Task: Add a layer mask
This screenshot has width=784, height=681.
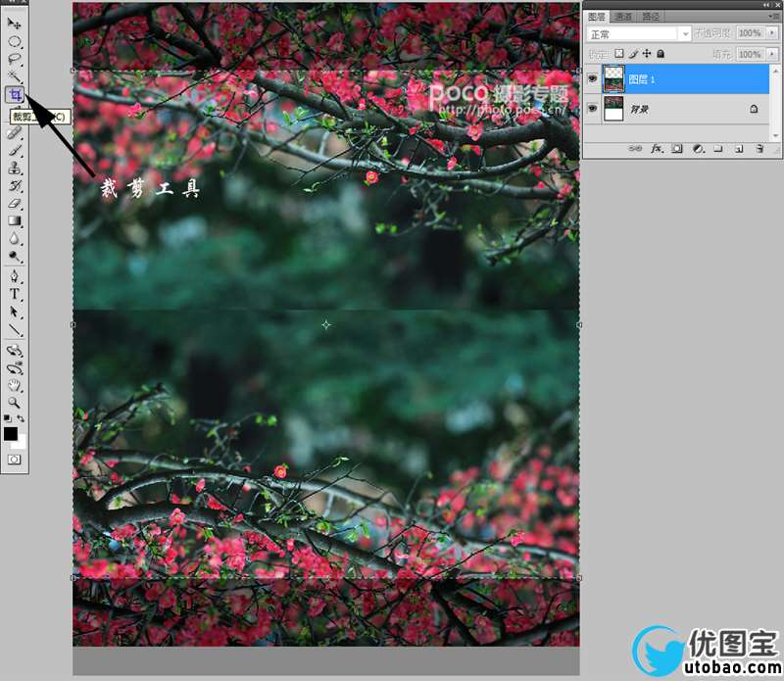Action: point(677,149)
